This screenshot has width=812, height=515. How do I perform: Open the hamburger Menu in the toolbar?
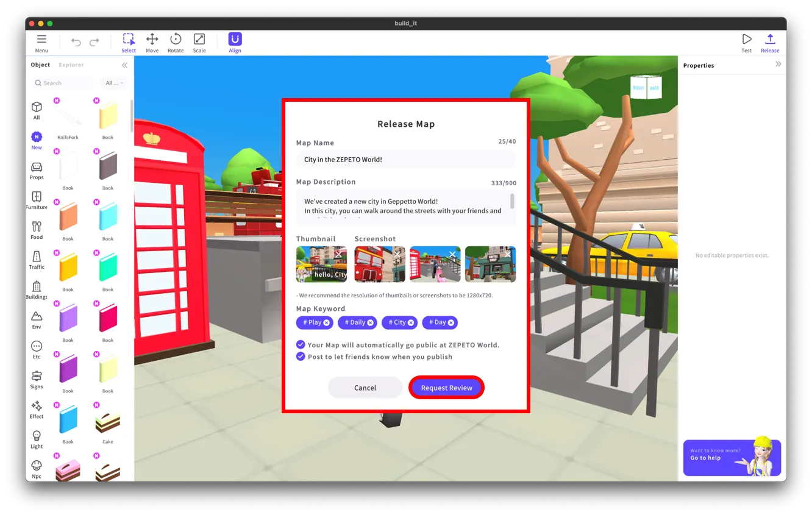tap(41, 43)
